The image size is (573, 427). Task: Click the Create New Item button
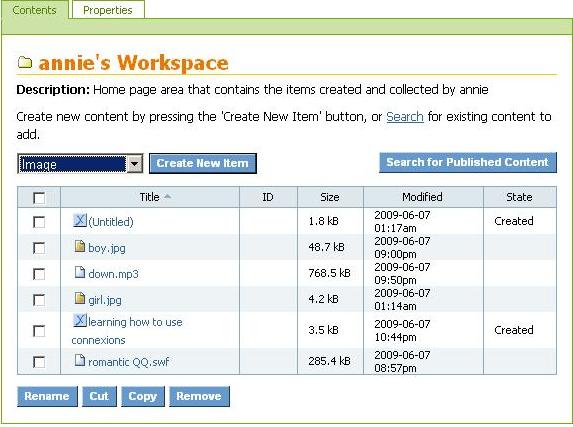203,163
